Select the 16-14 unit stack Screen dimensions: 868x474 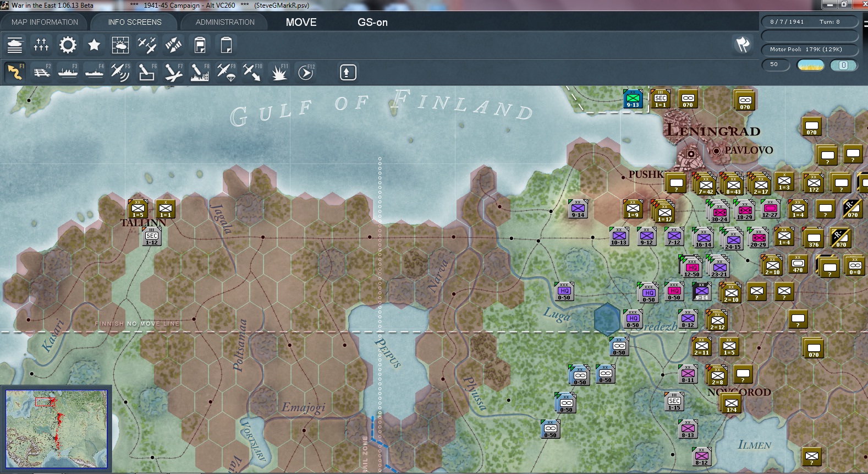703,238
